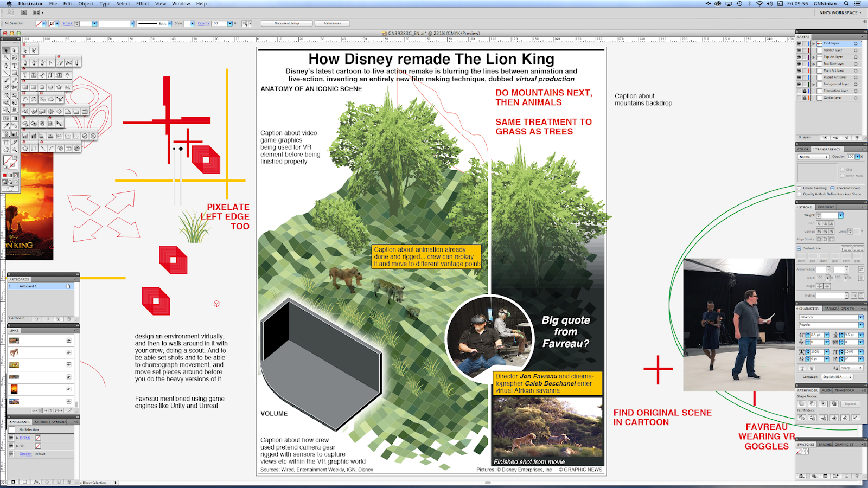
Task: Switch to the Color panel tab
Action: click(803, 149)
